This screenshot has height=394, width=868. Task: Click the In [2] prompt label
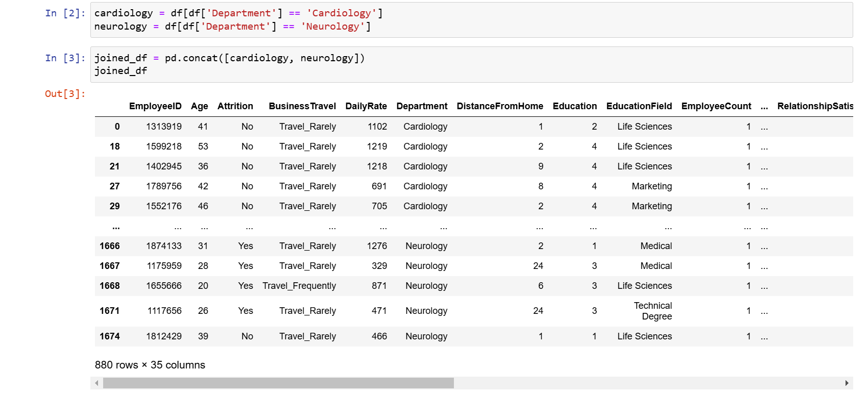(x=65, y=13)
